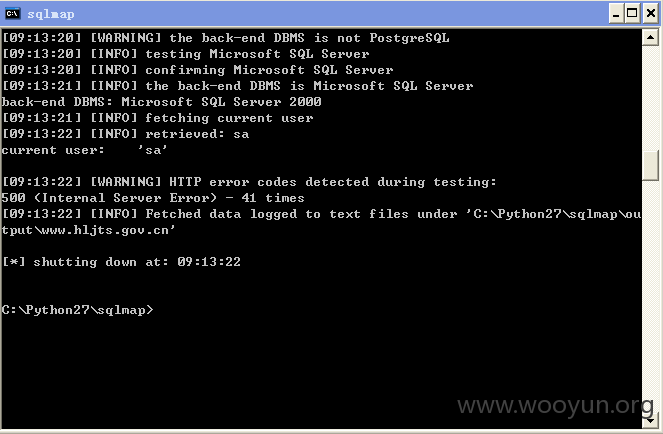
Task: Click the scrollbar down arrow
Action: pos(650,421)
